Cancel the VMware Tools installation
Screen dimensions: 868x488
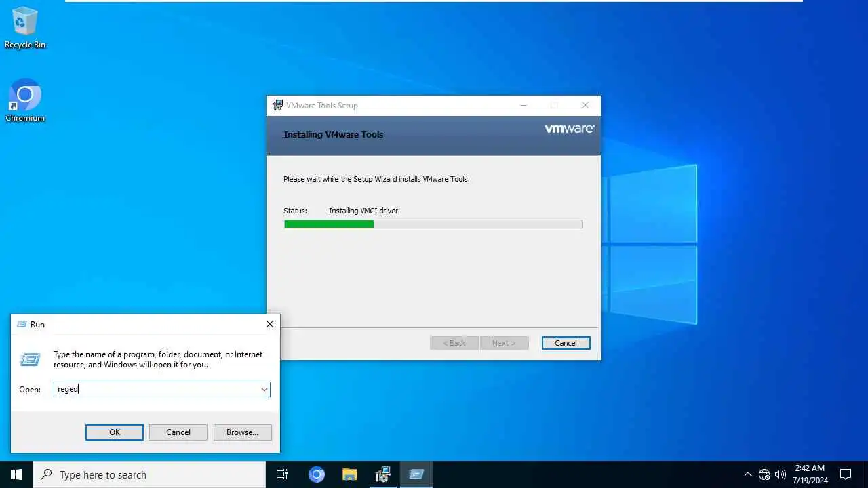point(566,343)
